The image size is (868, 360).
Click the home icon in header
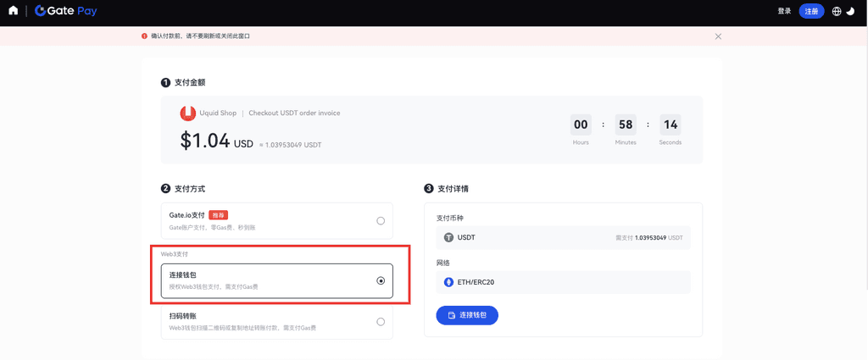click(x=13, y=11)
